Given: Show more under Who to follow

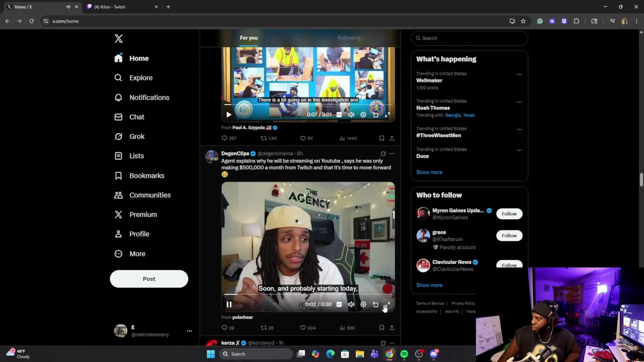Looking at the screenshot, I should coord(429,285).
